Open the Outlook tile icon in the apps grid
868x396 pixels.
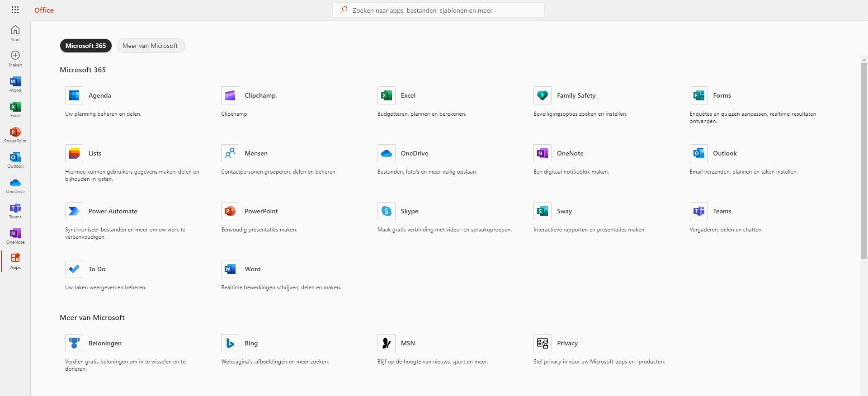(x=699, y=153)
